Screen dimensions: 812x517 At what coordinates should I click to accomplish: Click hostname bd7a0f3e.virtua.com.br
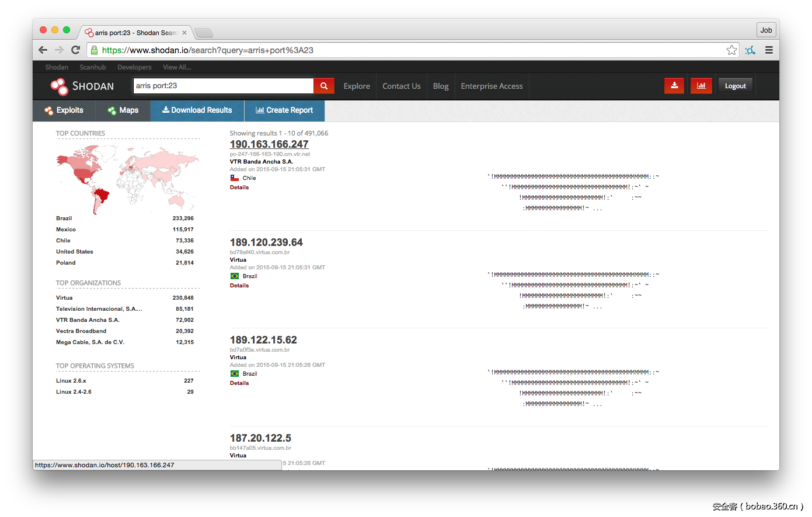coord(260,350)
